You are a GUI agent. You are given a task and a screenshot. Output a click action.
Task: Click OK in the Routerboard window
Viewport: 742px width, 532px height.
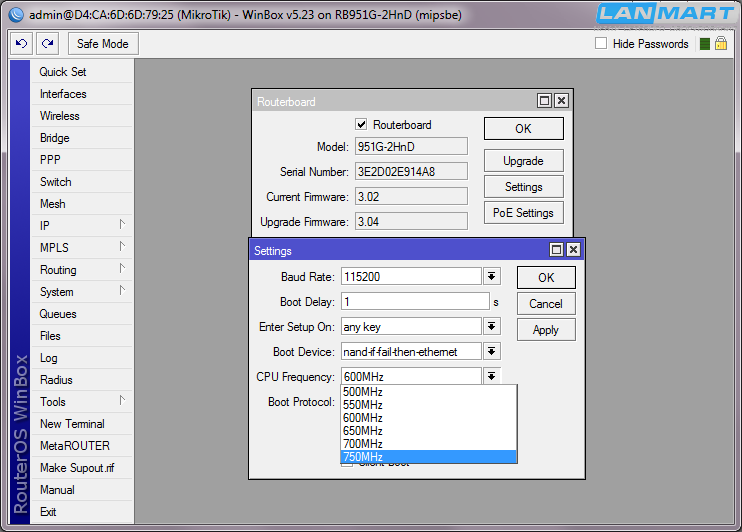[523, 129]
